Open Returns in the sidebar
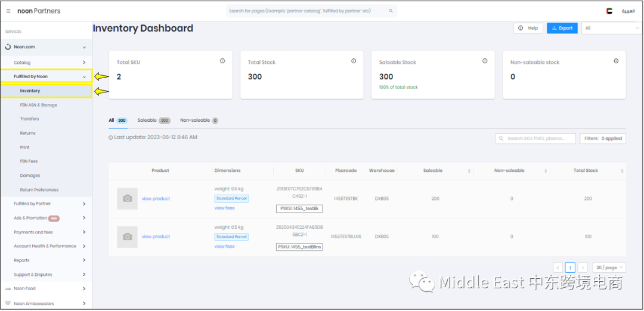 click(28, 133)
